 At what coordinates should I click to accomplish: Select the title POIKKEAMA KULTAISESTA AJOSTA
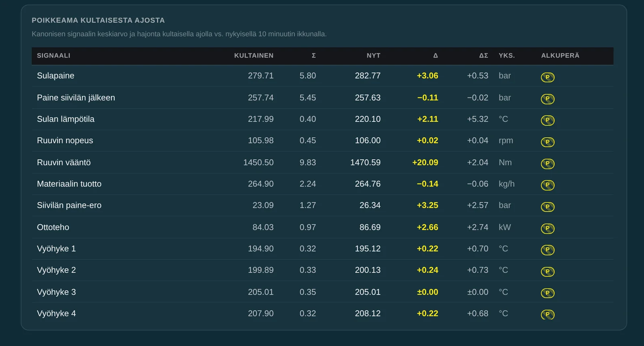[98, 21]
